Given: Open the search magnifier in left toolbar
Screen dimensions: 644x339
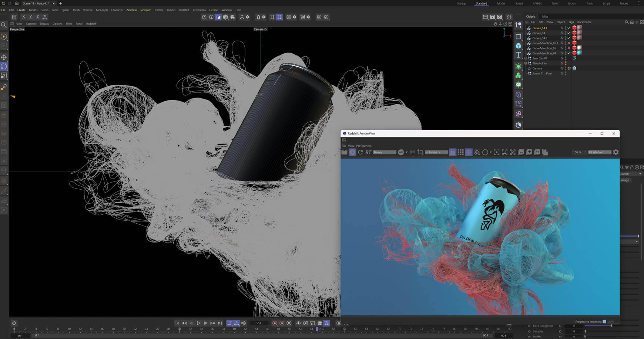Looking at the screenshot, I should coord(4,25).
